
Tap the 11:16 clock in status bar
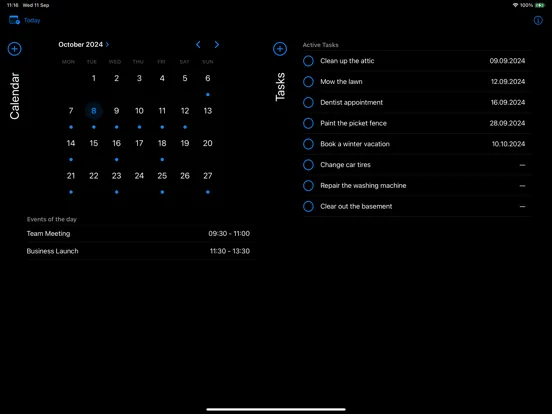[13, 5]
